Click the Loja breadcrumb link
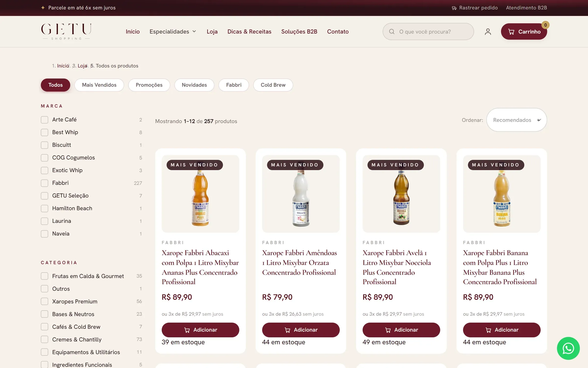The height and width of the screenshot is (368, 588). coord(82,66)
